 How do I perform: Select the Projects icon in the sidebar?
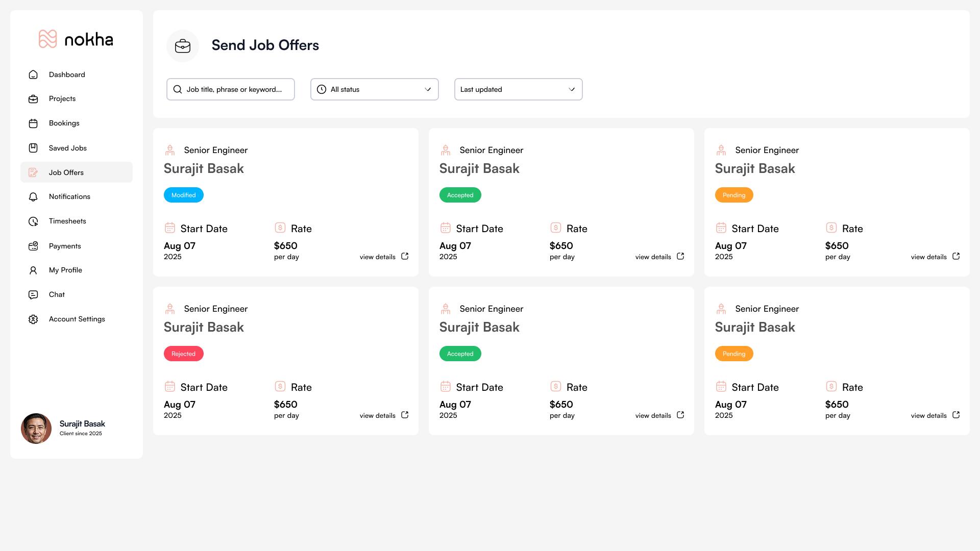[33, 98]
